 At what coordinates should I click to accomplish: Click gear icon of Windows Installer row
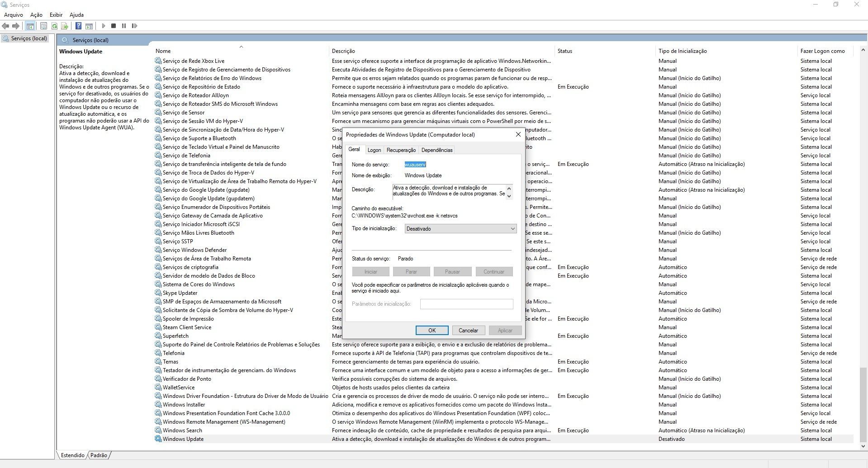[158, 405]
